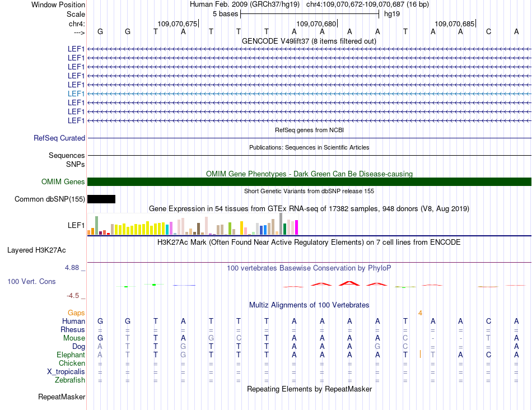Click the X_tropicalis species label

(66, 372)
